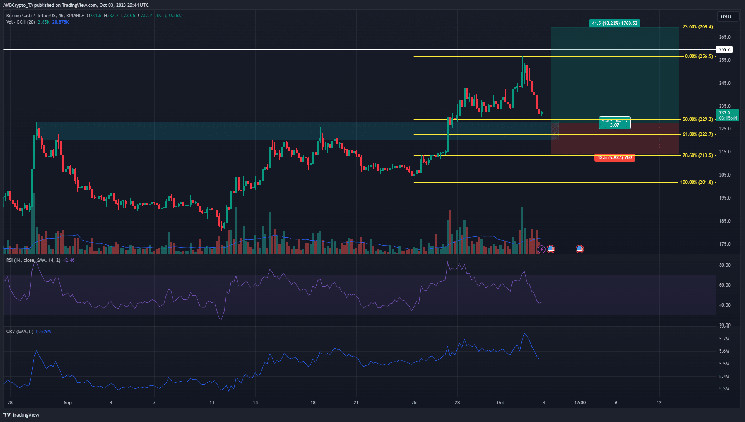Click the blue line indicator legend in bottom pane

tap(28, 331)
